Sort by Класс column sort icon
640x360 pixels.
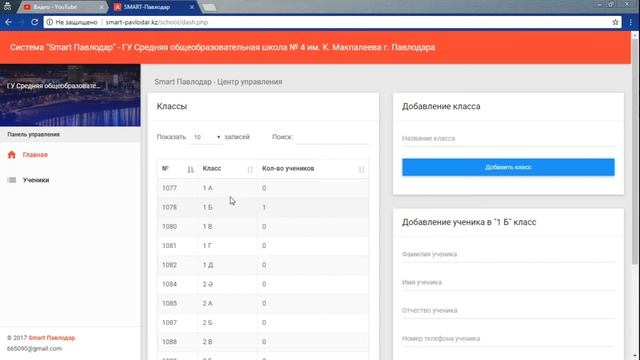pos(250,169)
